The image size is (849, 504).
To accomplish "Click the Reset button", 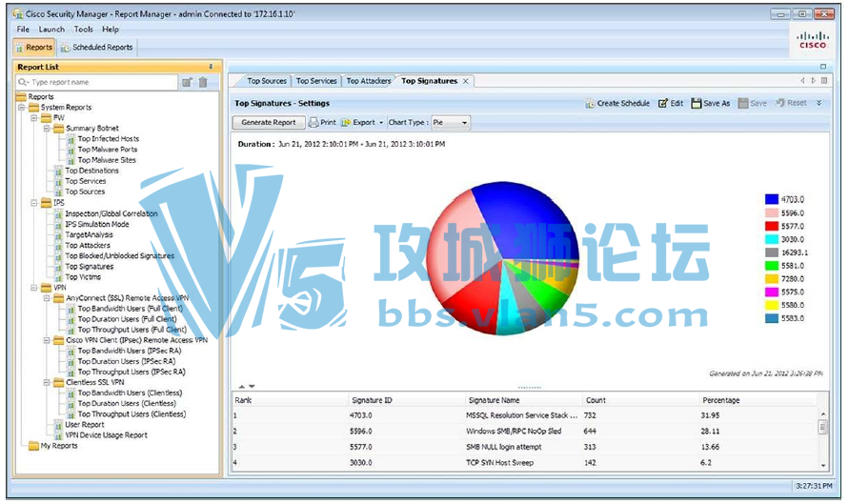I will point(791,103).
